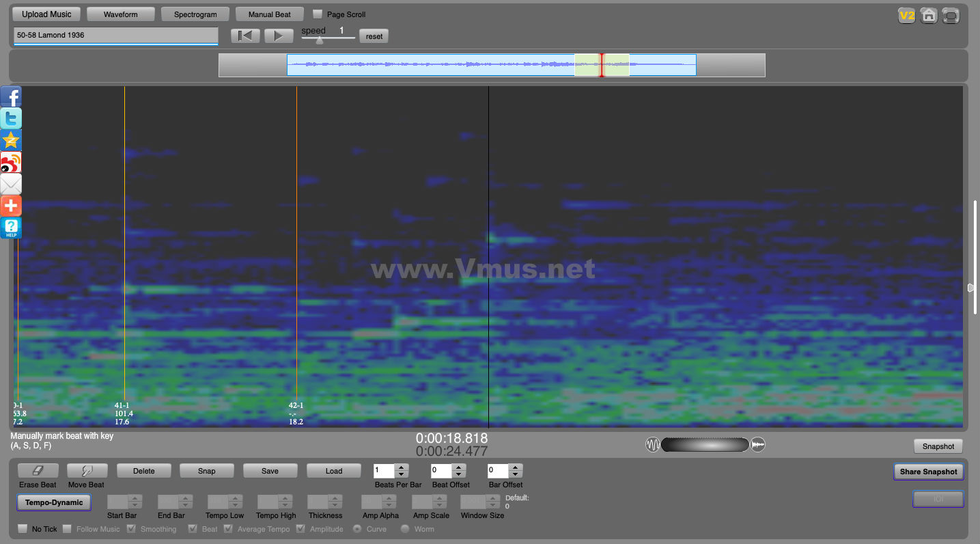Switch to Manual Beat mode
Viewport: 980px width, 544px height.
pyautogui.click(x=270, y=14)
